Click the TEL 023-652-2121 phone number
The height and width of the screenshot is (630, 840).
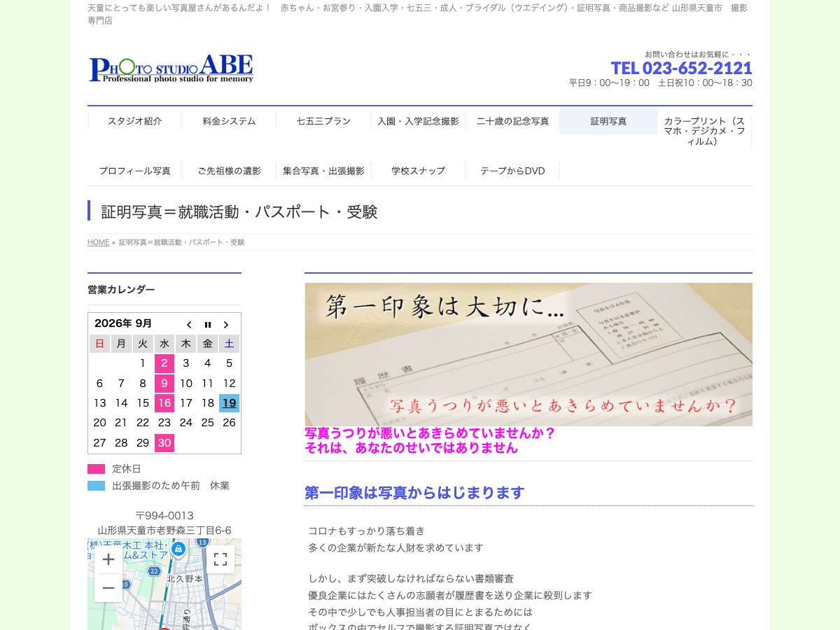[x=681, y=68]
